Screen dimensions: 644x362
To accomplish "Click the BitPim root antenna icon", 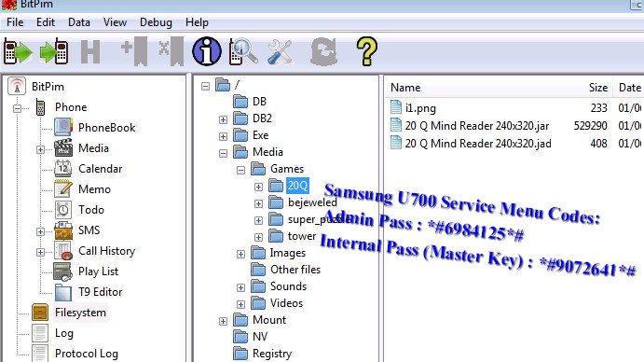I will coord(17,87).
